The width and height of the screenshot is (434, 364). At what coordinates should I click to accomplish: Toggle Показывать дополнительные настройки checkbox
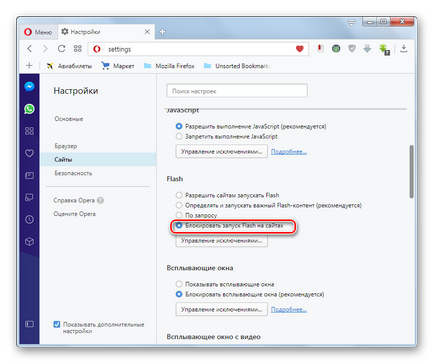(x=57, y=324)
